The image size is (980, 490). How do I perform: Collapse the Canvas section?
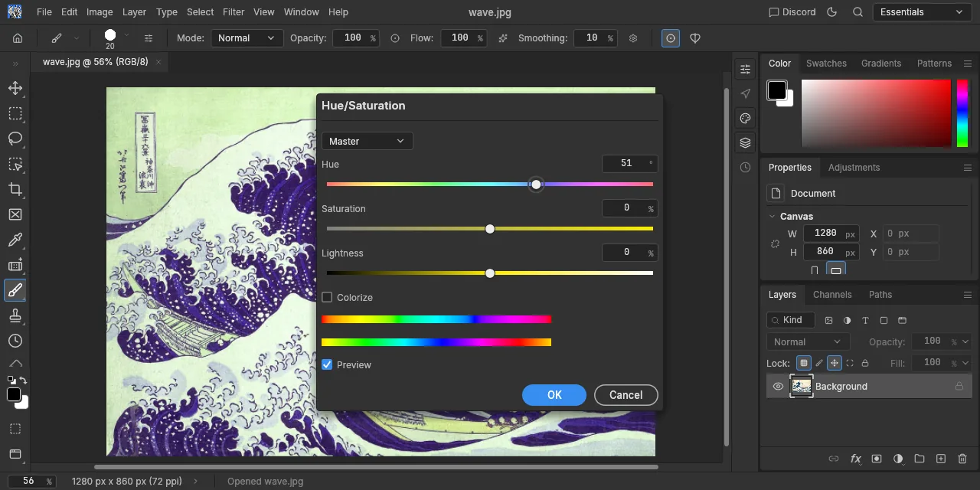772,217
